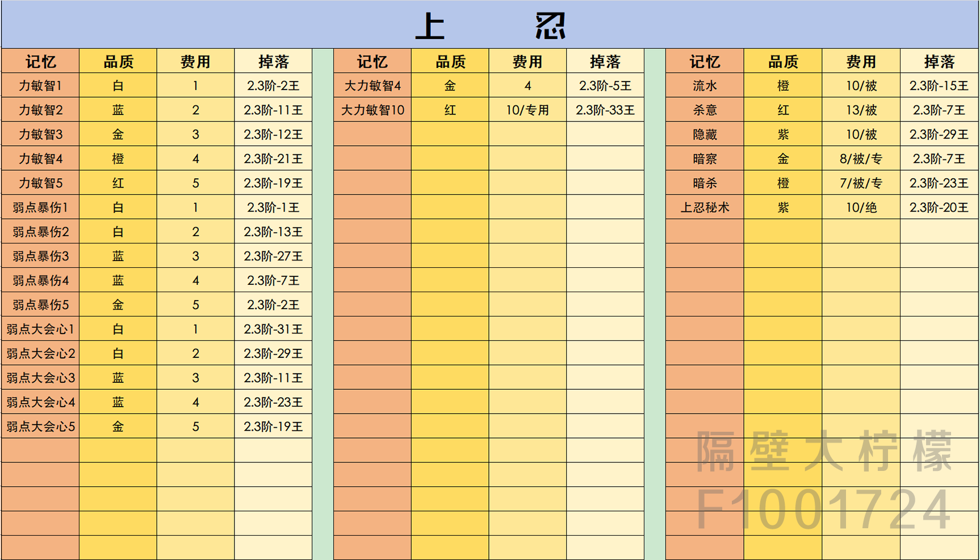Screen dimensions: 980x560
Task: Select the 2.3阶-33王 drop cell
Action: point(605,110)
